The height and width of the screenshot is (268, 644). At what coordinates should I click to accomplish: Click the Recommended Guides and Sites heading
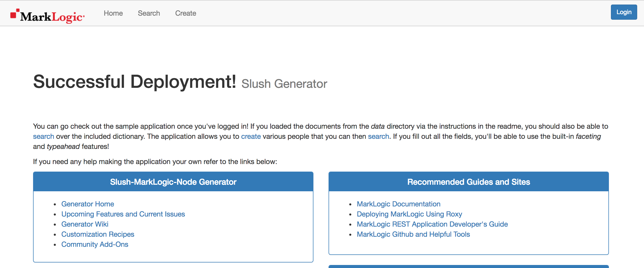[469, 182]
